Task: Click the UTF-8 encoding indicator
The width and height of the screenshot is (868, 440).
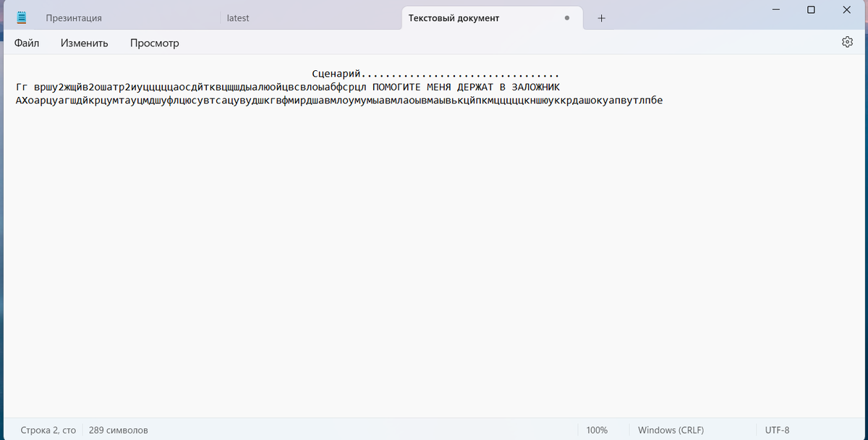Action: tap(778, 430)
